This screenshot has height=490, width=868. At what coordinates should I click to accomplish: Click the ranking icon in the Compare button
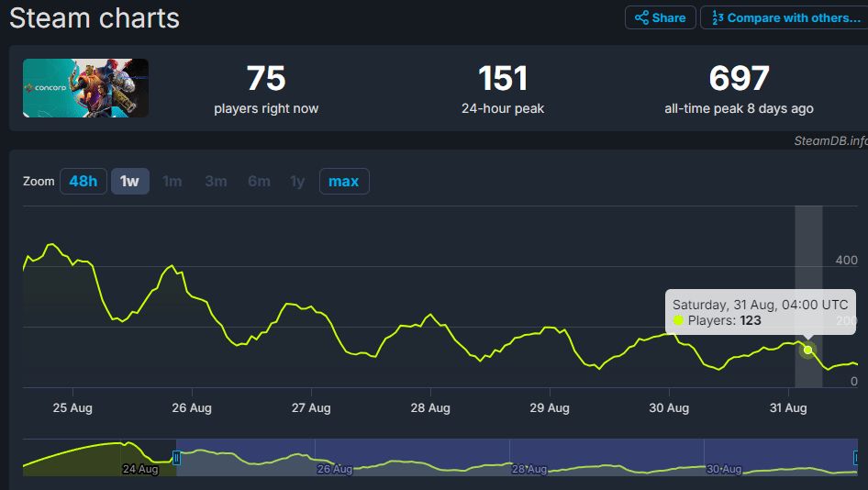pos(718,17)
